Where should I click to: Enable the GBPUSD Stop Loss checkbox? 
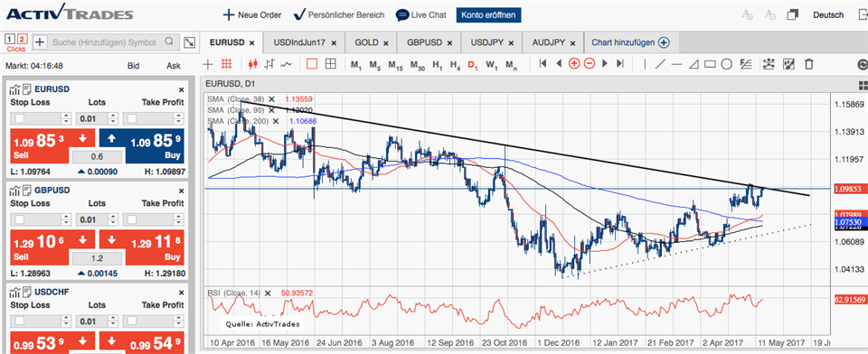click(x=20, y=220)
